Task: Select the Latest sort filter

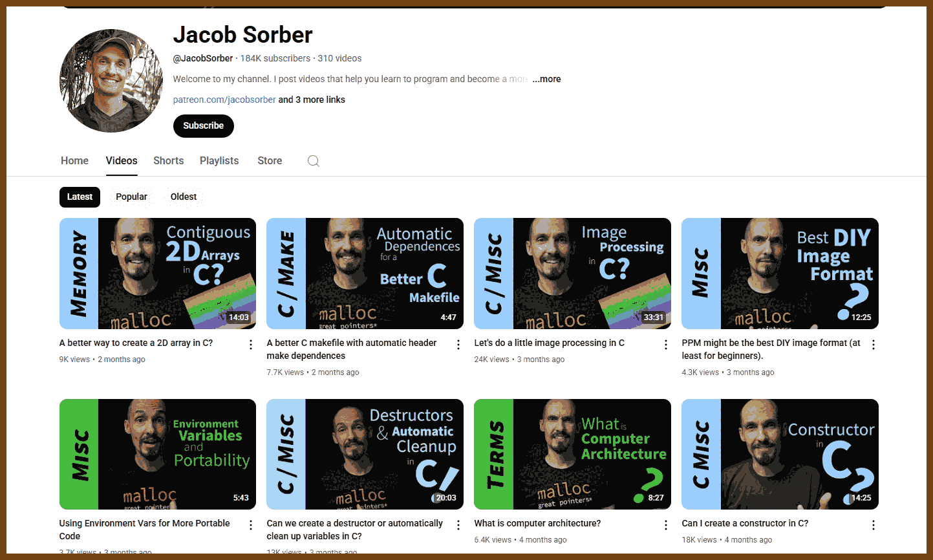Action: point(80,197)
